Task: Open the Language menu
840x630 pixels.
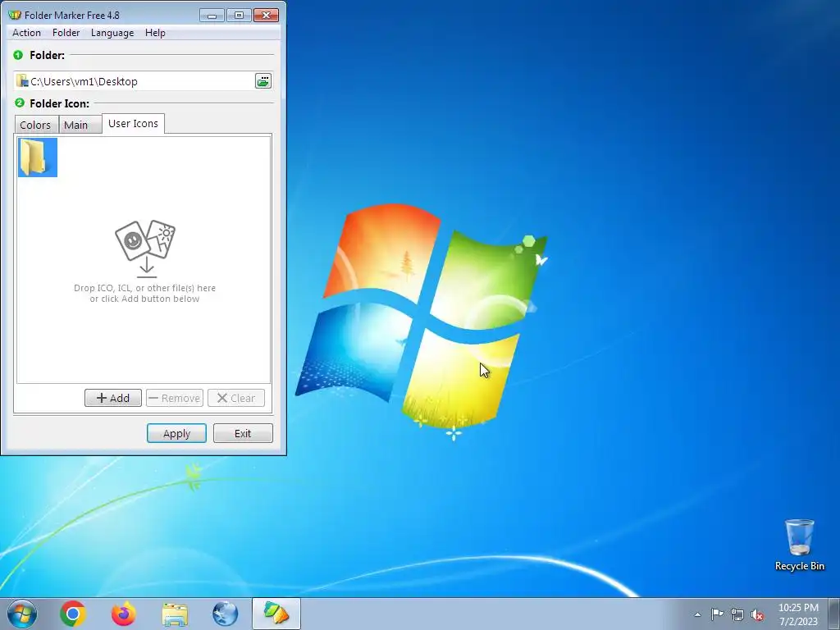Action: click(112, 33)
